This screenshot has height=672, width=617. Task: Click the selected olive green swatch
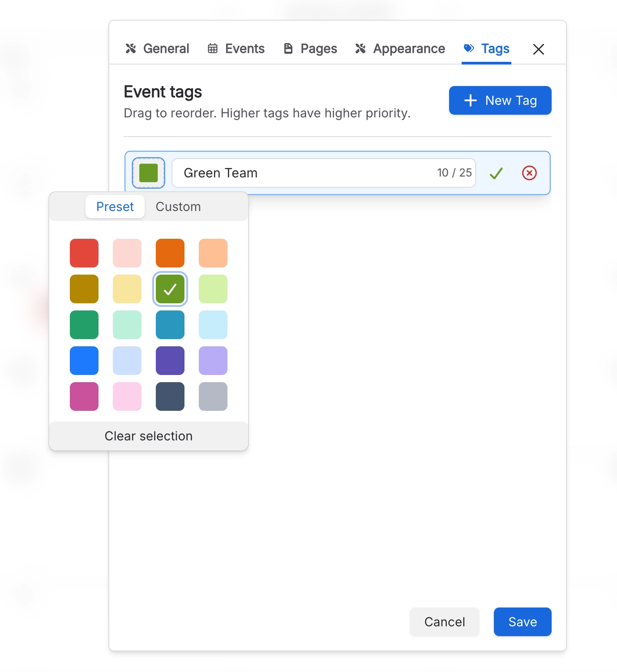(170, 289)
